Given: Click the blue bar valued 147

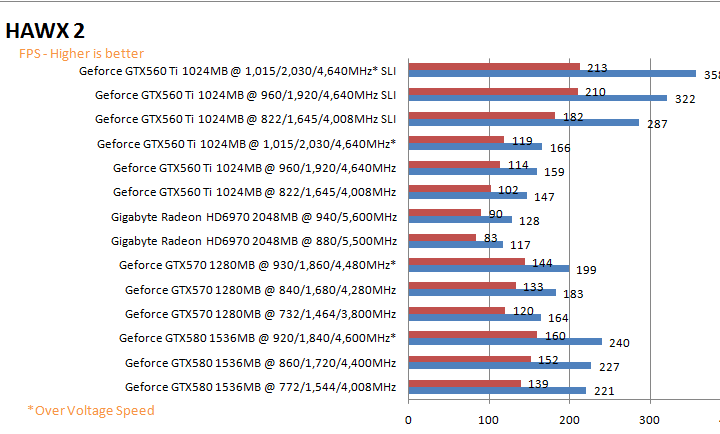Looking at the screenshot, I should 467,195.
